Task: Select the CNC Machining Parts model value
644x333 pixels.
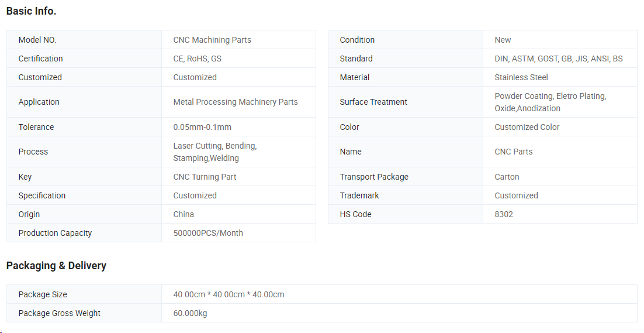Action: (x=212, y=40)
